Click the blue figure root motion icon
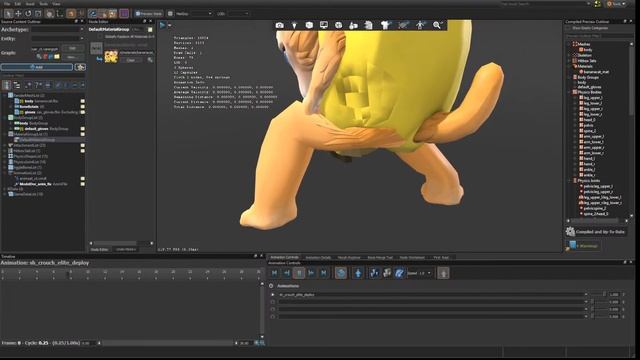This screenshot has width=640, height=360. (x=358, y=273)
